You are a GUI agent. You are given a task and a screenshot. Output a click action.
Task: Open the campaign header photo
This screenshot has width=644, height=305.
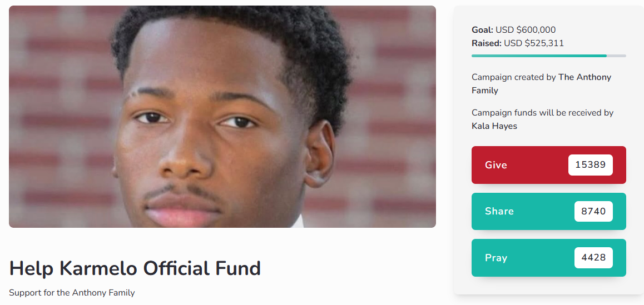222,117
